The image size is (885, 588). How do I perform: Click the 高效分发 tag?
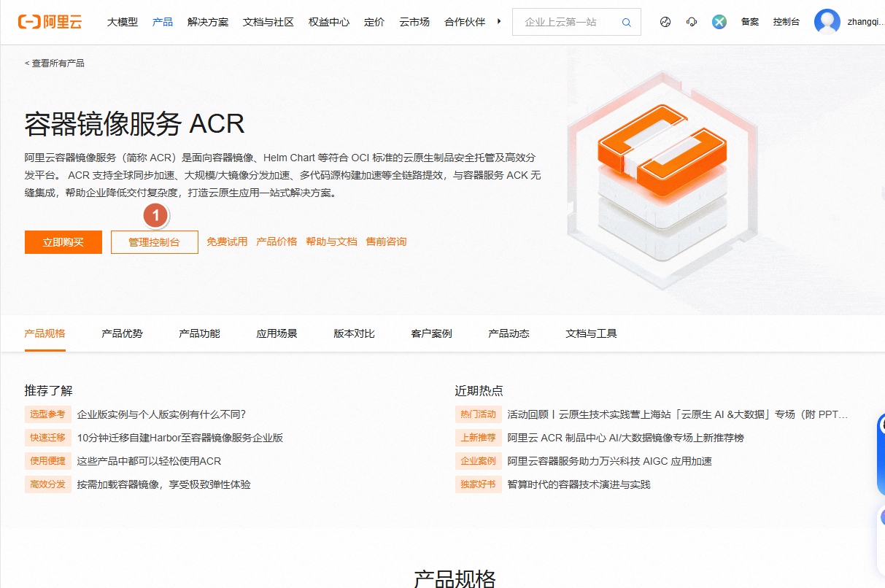pos(48,484)
